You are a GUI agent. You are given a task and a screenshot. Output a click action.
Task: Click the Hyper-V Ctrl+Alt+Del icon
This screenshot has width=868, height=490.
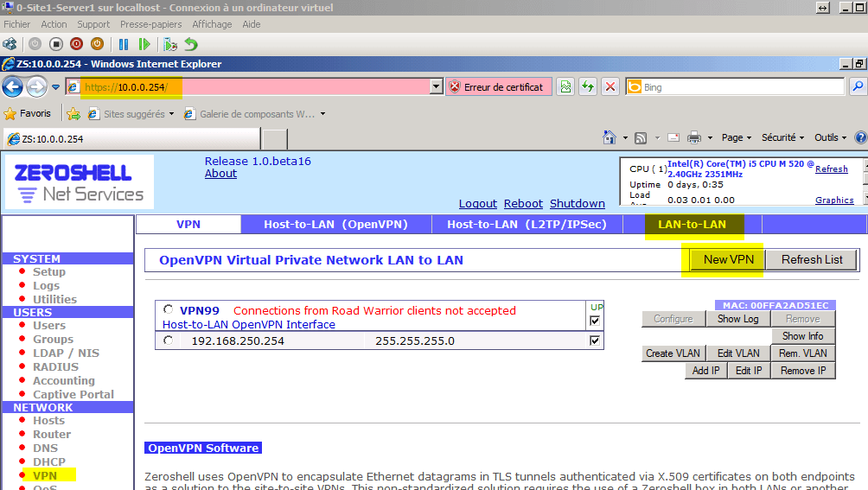[x=10, y=44]
